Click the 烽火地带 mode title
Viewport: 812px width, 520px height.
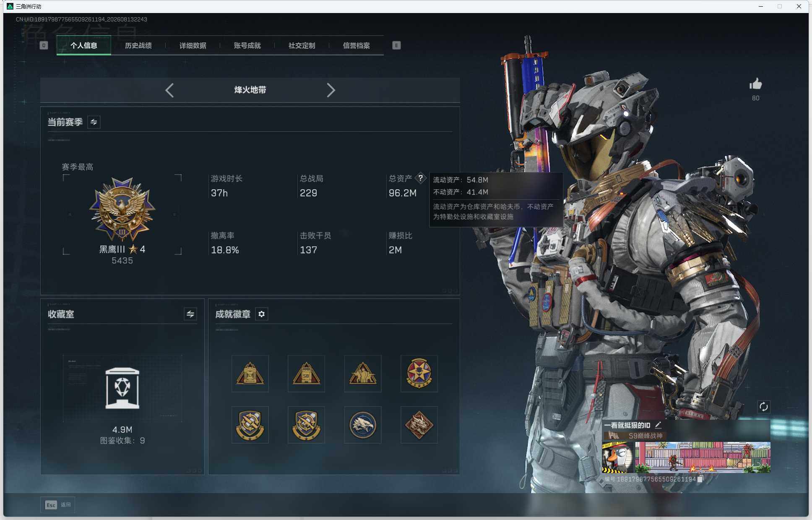pyautogui.click(x=250, y=90)
